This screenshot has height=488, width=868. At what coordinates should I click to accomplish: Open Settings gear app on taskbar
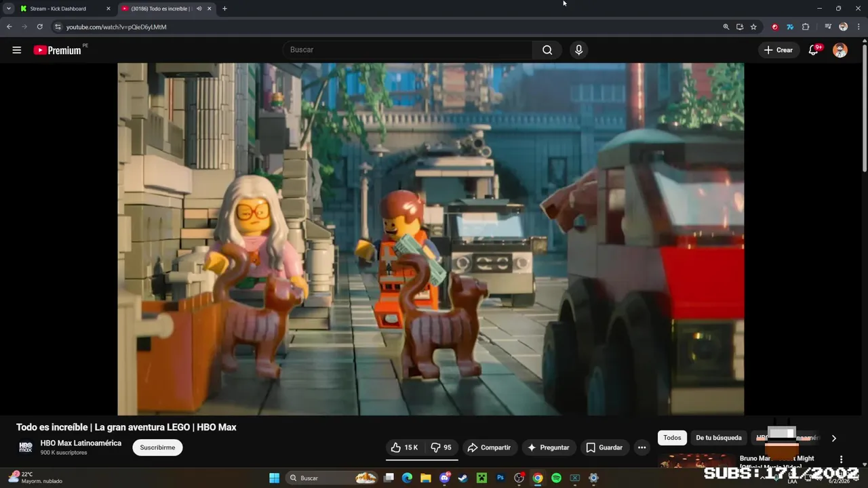[x=593, y=478]
